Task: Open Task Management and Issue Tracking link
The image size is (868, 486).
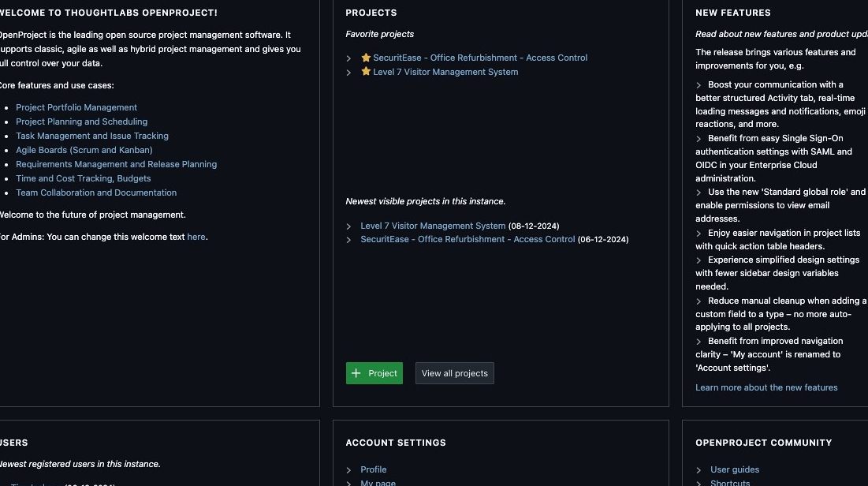Action: pyautogui.click(x=92, y=136)
